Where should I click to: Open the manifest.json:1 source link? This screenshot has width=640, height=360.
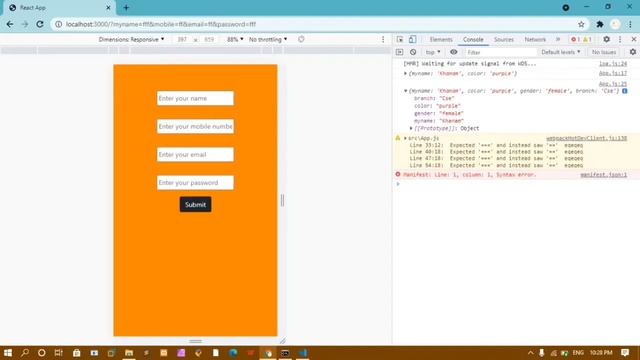(x=604, y=175)
